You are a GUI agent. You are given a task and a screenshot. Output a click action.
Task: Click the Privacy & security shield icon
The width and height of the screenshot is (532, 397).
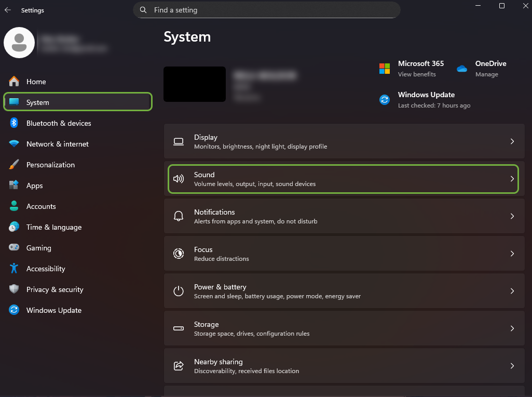[x=15, y=289]
